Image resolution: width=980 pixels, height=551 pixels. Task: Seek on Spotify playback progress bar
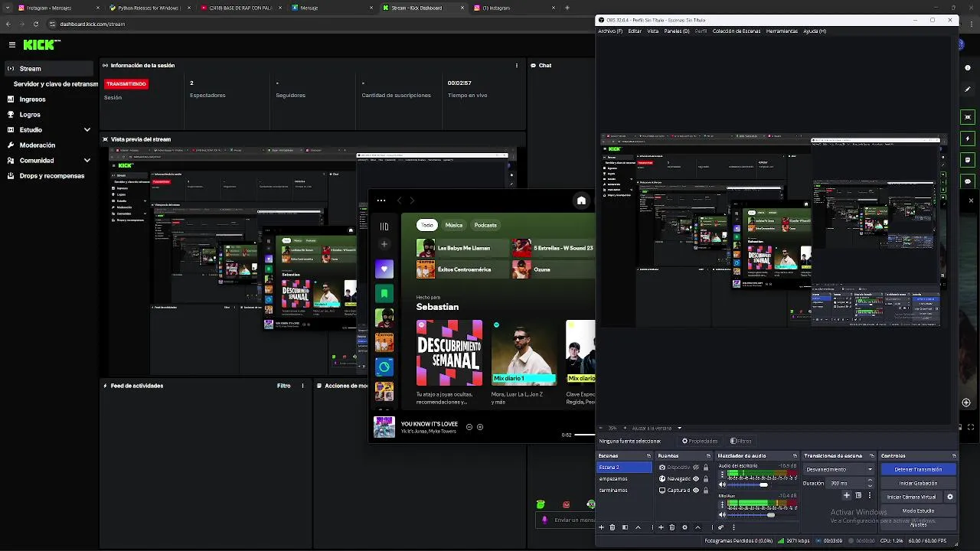[585, 435]
